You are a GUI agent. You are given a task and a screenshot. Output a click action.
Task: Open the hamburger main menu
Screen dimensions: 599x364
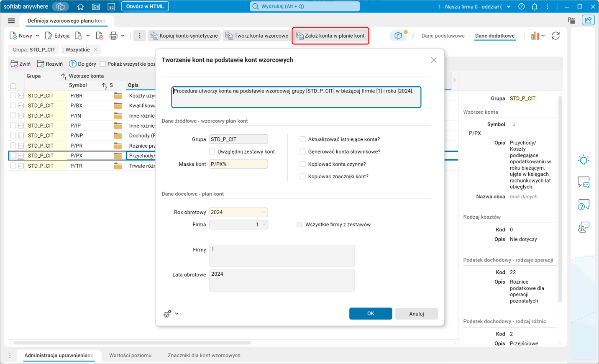click(11, 21)
